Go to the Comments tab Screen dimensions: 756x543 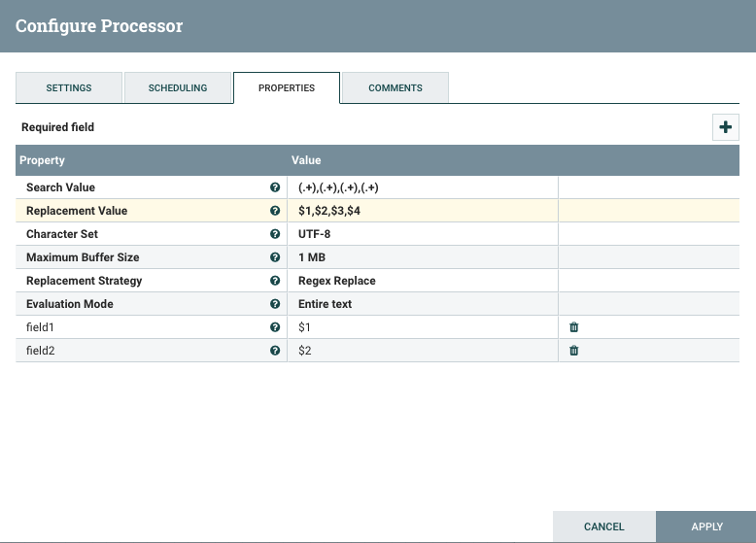395,87
